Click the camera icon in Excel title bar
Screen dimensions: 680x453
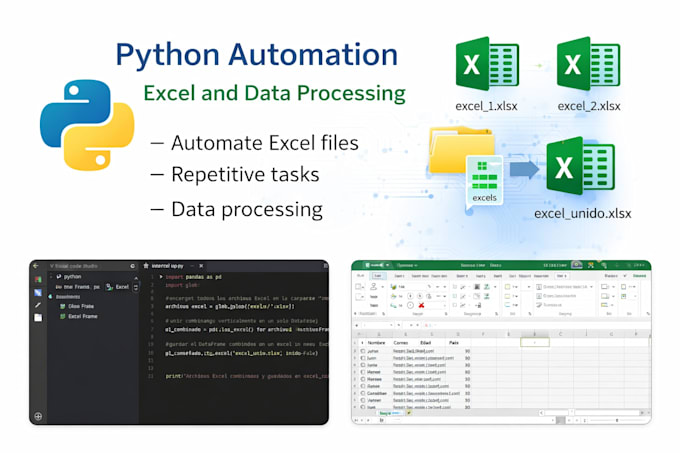tap(577, 264)
